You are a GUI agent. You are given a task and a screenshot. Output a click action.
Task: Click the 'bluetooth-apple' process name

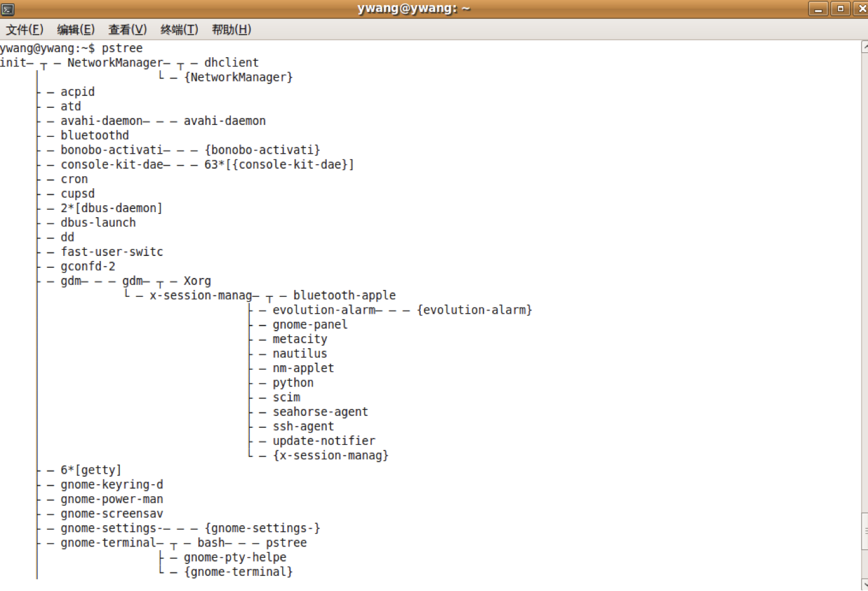[344, 295]
